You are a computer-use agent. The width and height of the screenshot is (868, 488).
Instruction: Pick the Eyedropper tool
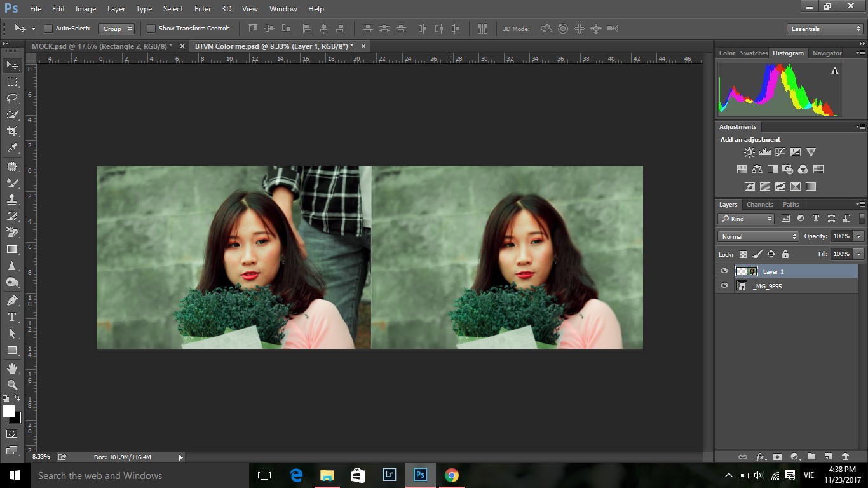point(12,148)
